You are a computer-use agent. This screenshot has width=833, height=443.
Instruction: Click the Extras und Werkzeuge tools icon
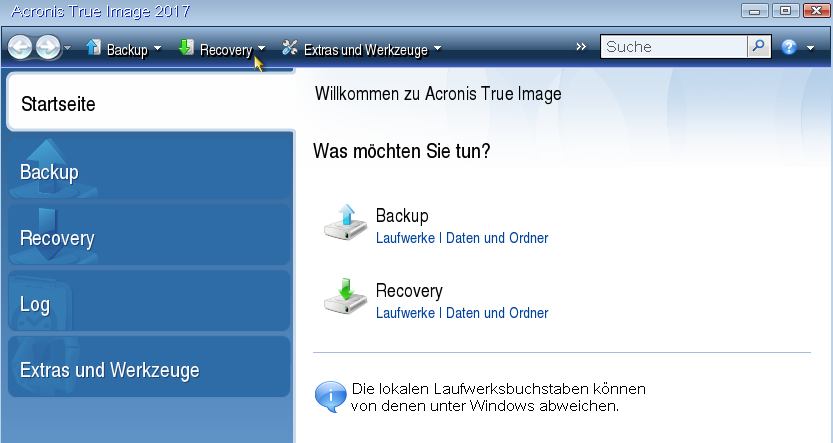[291, 47]
